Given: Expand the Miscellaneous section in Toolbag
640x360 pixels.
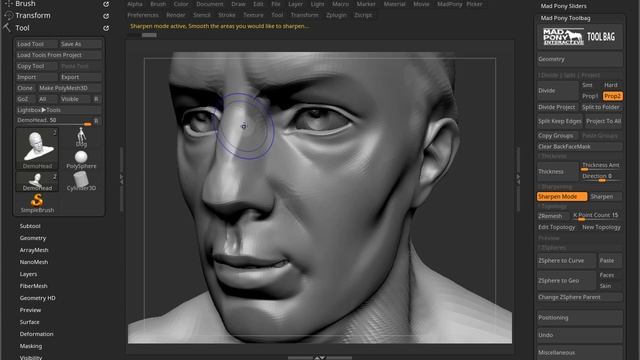Looking at the screenshot, I should (x=580, y=353).
